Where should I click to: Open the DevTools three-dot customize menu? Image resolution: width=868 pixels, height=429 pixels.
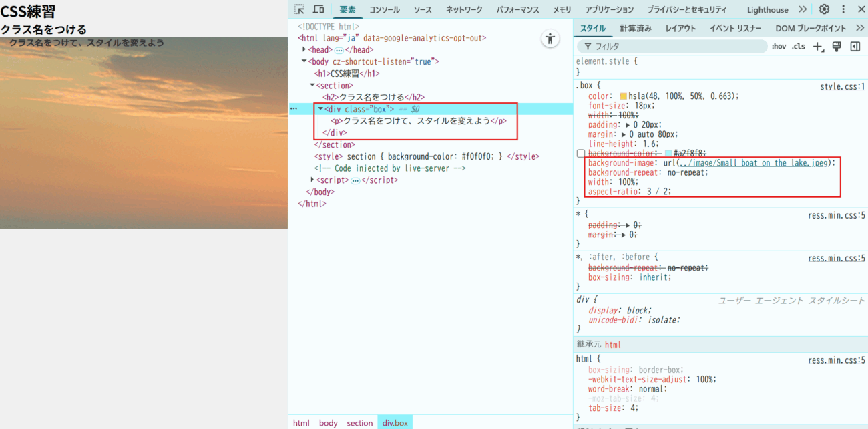click(843, 9)
